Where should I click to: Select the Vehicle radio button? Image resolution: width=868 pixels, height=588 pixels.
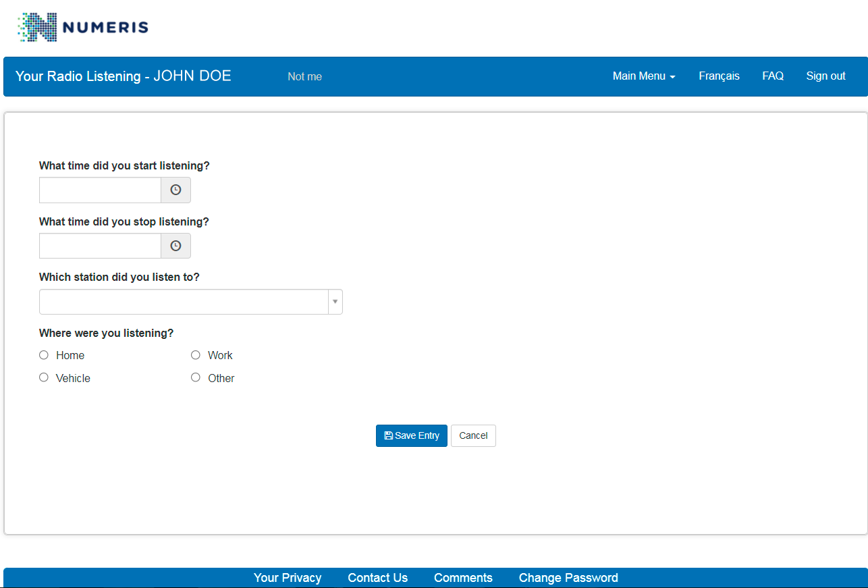44,378
